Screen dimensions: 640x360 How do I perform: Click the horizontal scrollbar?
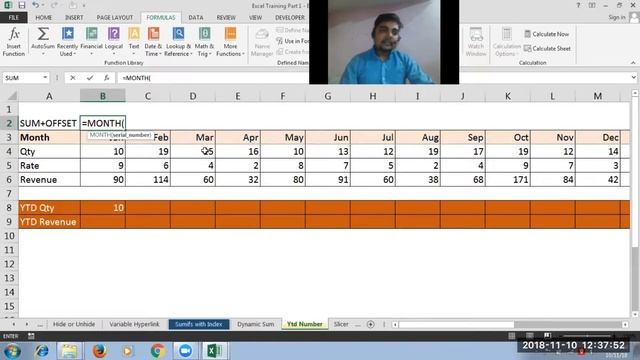[x=510, y=324]
